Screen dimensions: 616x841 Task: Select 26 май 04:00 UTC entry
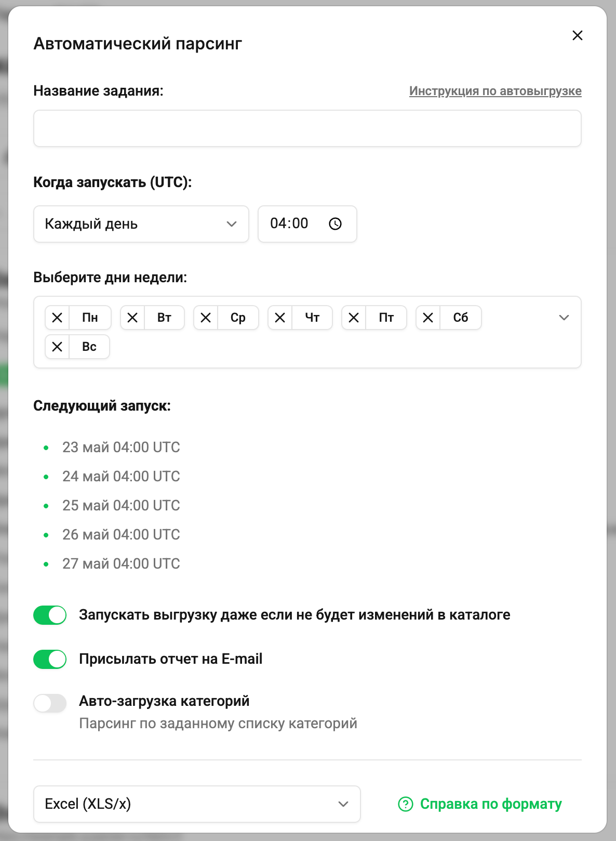[x=121, y=535]
